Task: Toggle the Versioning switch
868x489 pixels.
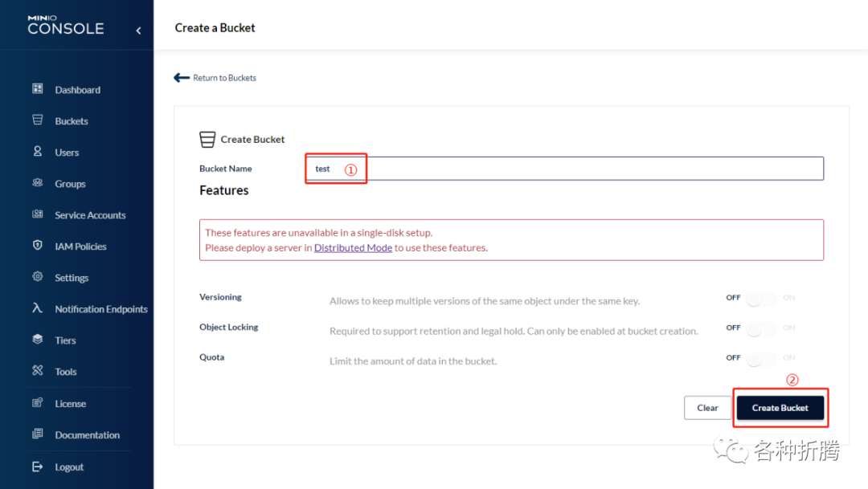Action: tap(760, 298)
